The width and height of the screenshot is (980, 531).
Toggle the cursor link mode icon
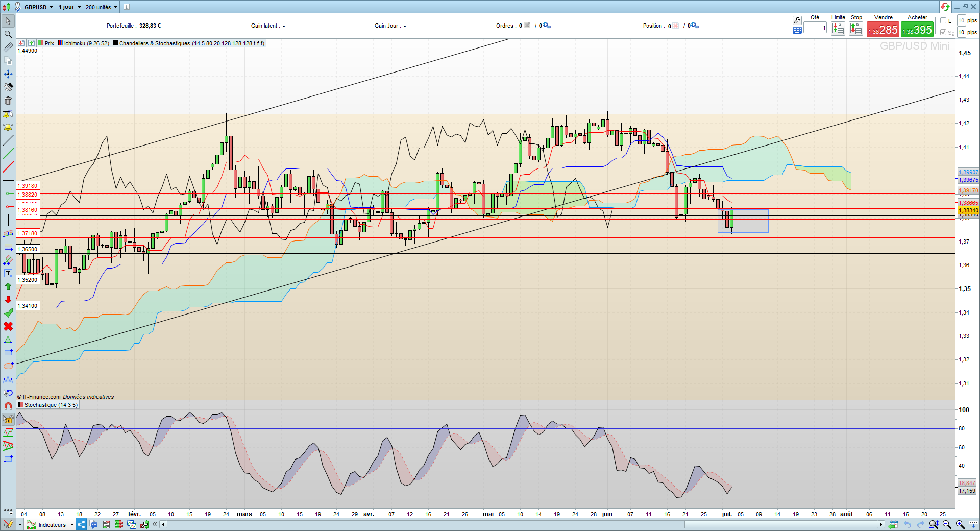click(17, 7)
